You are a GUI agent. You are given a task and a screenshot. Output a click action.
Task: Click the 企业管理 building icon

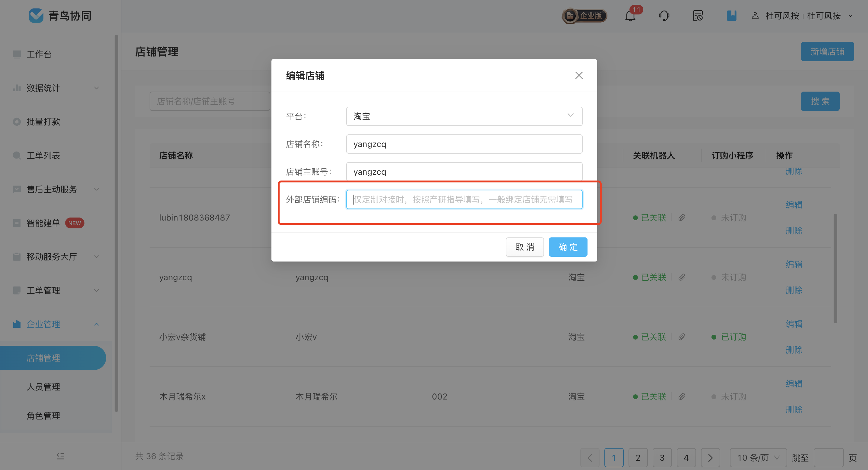(x=17, y=324)
